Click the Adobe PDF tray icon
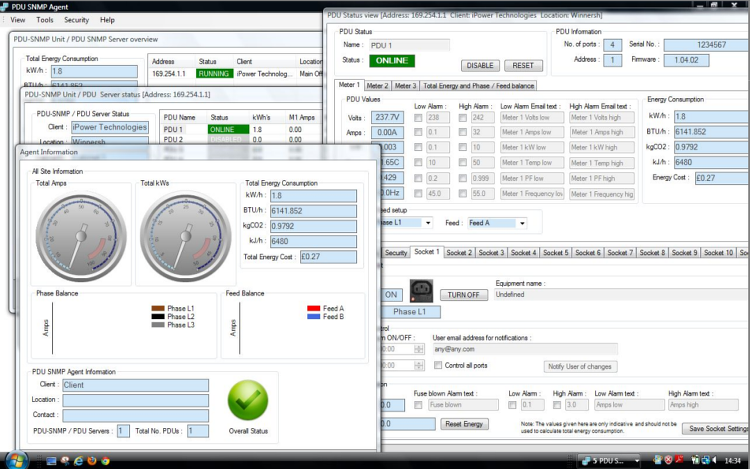Image resolution: width=750 pixels, height=469 pixels. pyautogui.click(x=679, y=460)
